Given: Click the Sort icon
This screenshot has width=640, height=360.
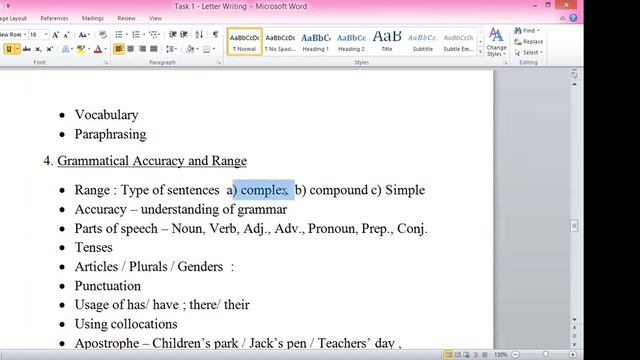Looking at the screenshot, I should tap(199, 35).
